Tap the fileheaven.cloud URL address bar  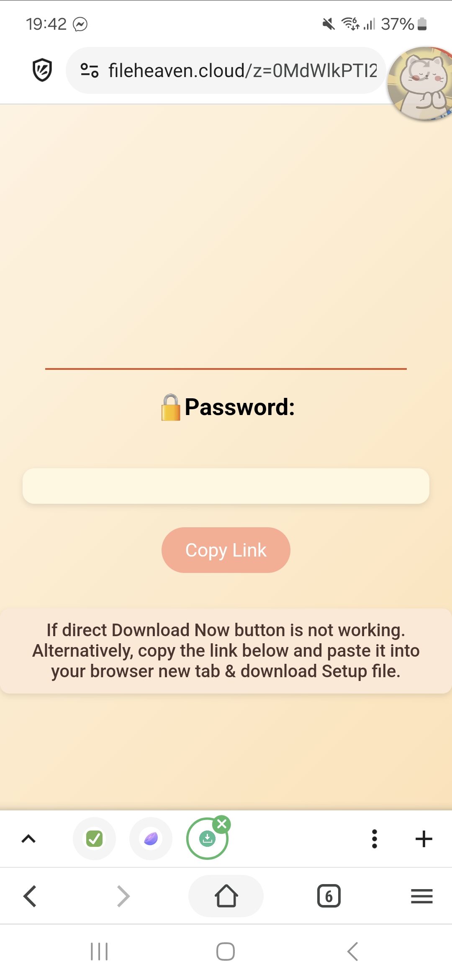pyautogui.click(x=226, y=70)
